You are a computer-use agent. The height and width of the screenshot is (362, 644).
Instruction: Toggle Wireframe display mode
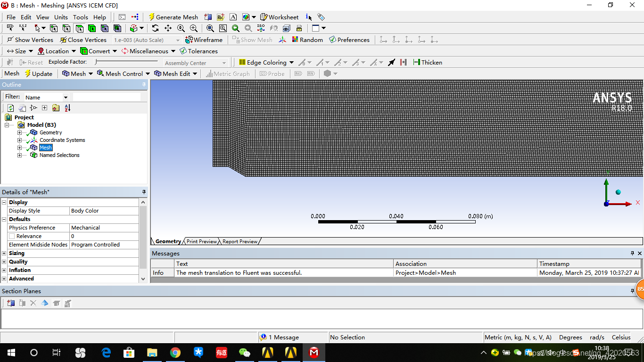coord(204,40)
